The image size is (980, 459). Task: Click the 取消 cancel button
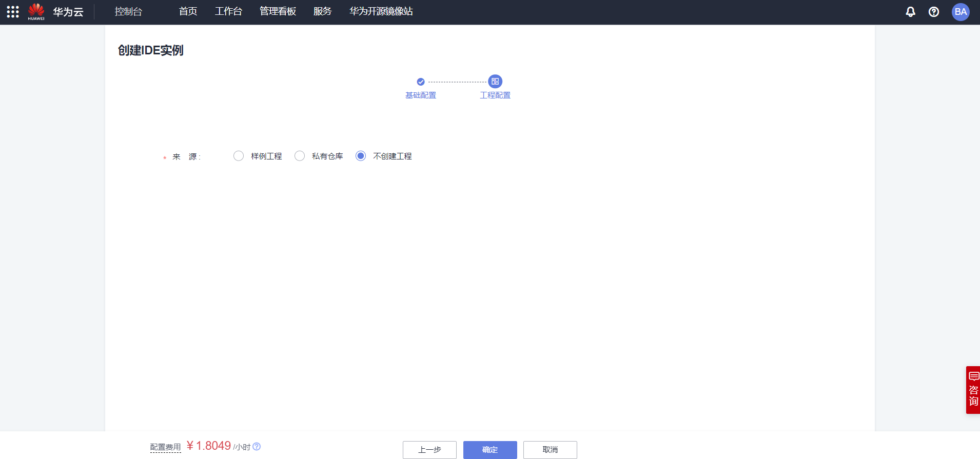[550, 450]
